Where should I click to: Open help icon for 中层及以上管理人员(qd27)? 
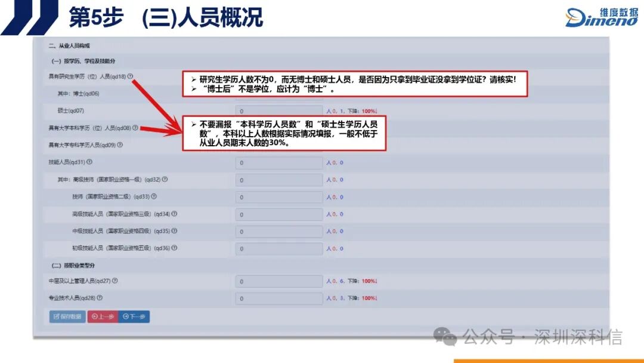point(115,281)
